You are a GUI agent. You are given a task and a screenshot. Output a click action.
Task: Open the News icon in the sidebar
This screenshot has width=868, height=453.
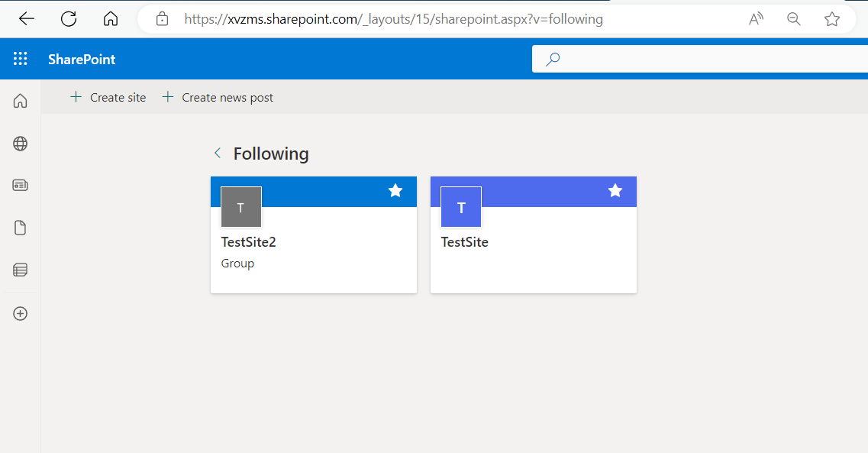[x=20, y=185]
